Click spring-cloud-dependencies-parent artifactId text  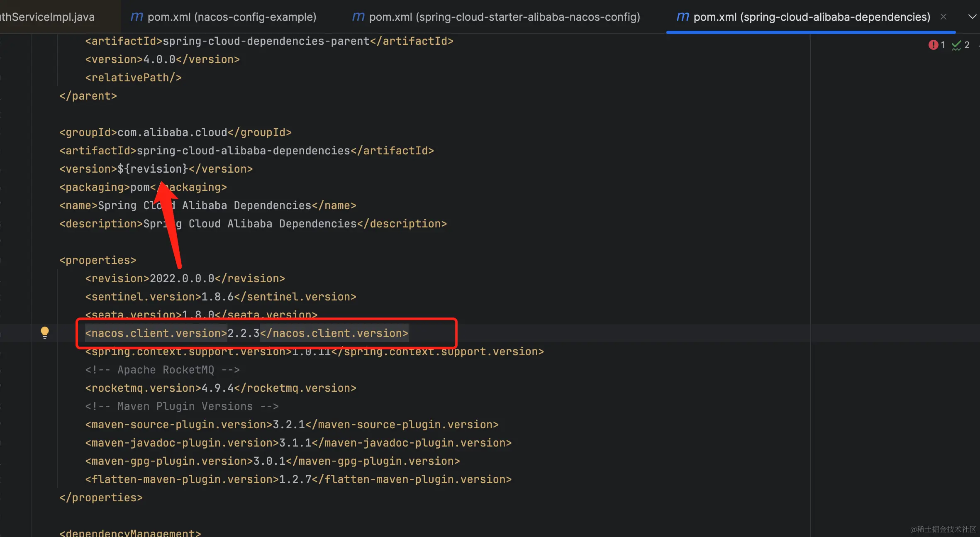pos(266,41)
